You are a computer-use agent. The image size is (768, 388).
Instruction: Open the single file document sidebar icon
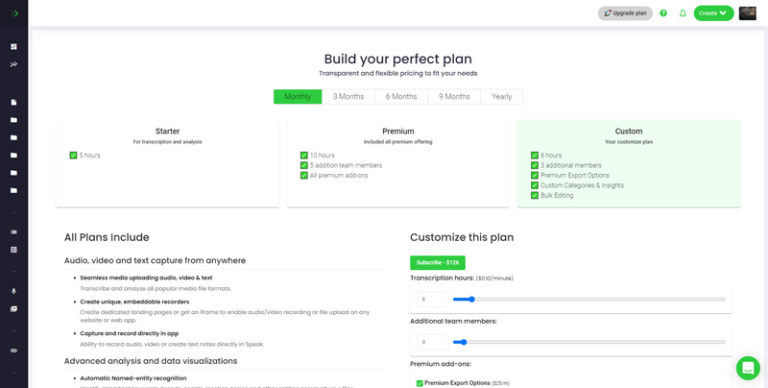[x=14, y=102]
